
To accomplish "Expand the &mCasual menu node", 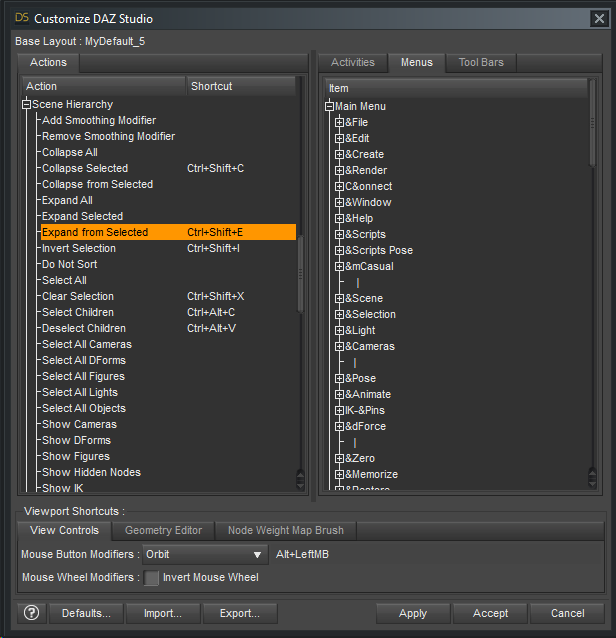I will [x=339, y=267].
